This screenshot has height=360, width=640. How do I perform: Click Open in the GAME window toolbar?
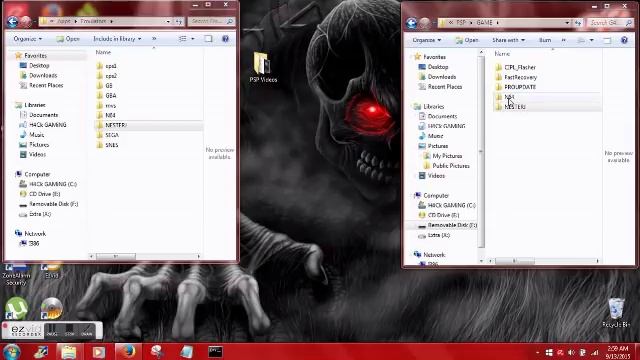tap(467, 40)
